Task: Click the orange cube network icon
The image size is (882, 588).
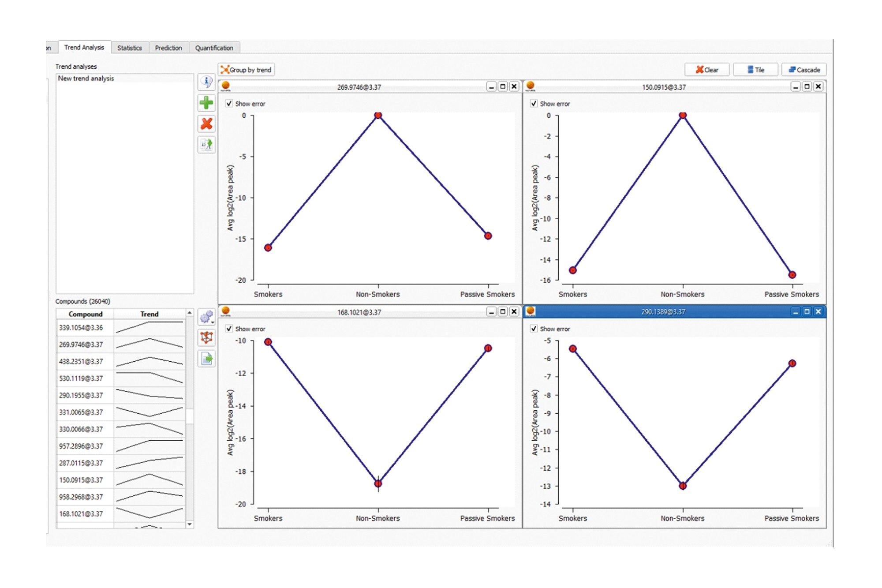Action: pyautogui.click(x=206, y=338)
